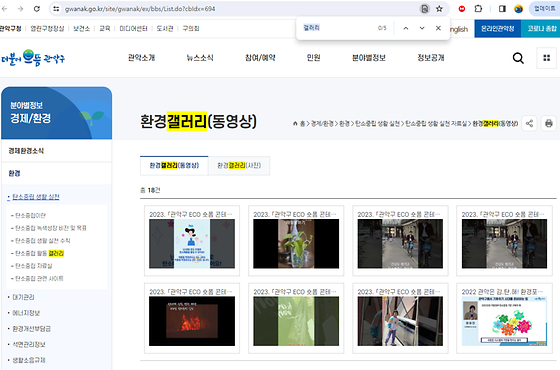Open 탄소중립 녹색성장 비전 및 목표
Screen dimensions: 560x370
point(51,228)
